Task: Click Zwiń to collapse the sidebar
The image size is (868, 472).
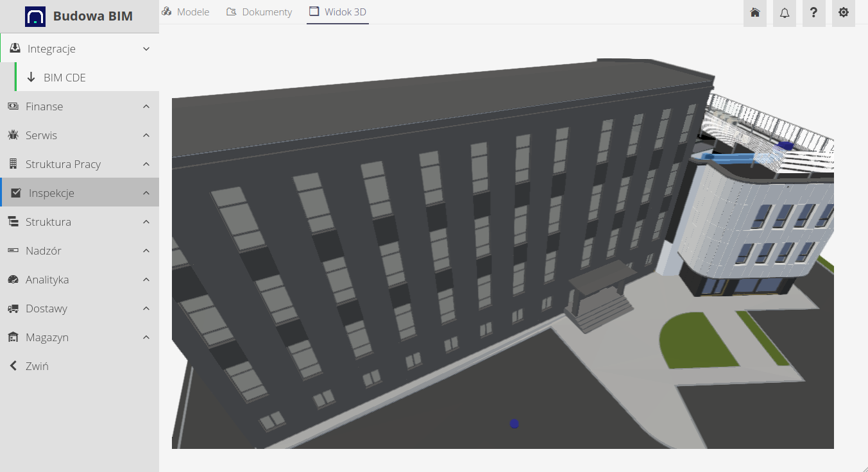Action: pyautogui.click(x=35, y=366)
